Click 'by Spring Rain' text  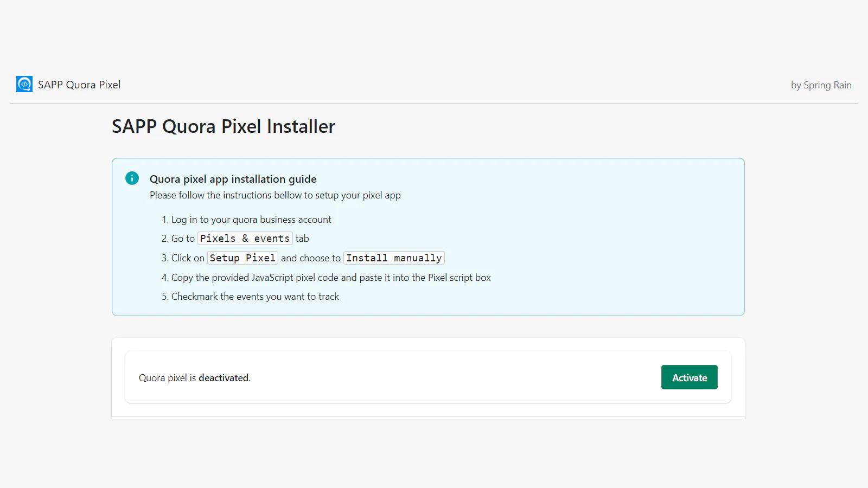pos(821,85)
